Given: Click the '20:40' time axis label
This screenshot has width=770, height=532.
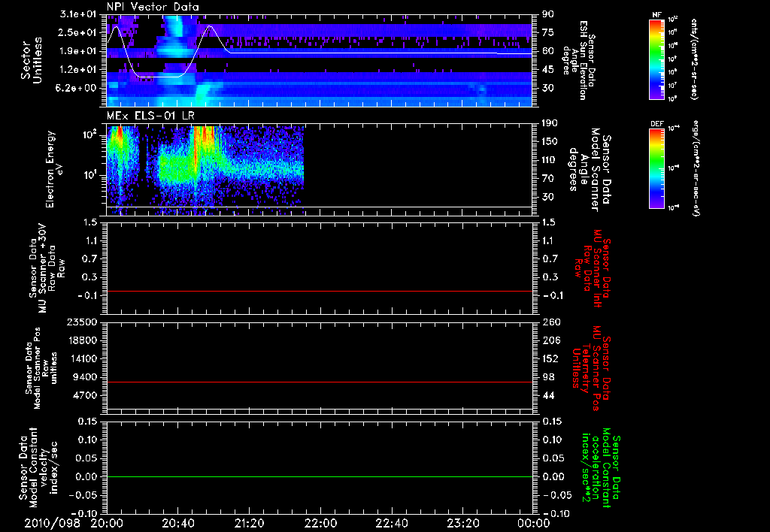Looking at the screenshot, I should (178, 524).
